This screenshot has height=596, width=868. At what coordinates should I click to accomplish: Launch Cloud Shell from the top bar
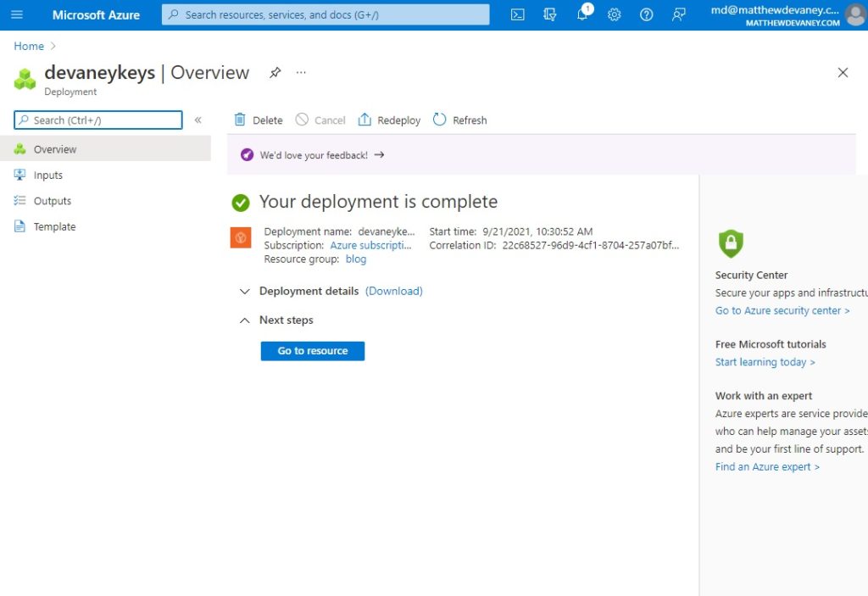click(x=518, y=15)
